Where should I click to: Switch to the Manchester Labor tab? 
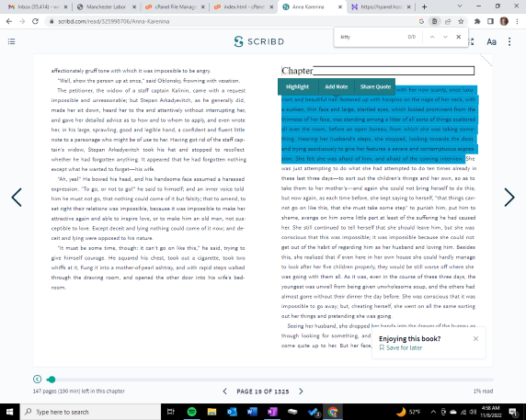[x=106, y=6]
